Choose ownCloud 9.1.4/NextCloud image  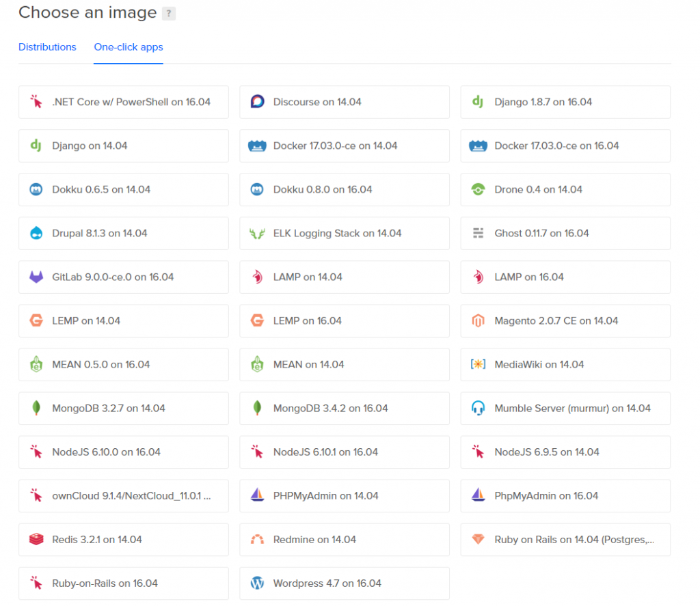pyautogui.click(x=124, y=496)
